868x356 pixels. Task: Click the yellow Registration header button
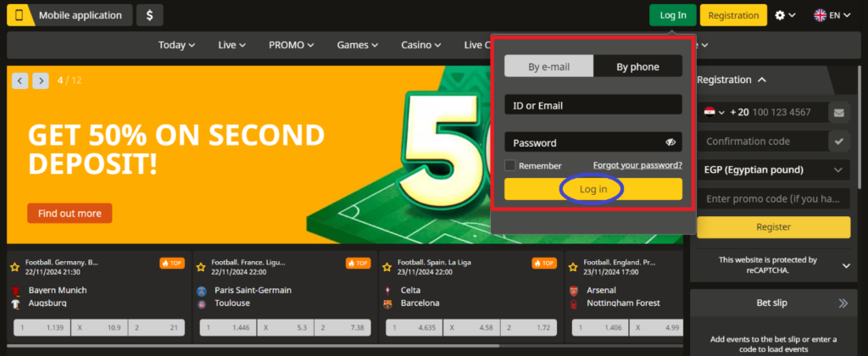tap(733, 15)
